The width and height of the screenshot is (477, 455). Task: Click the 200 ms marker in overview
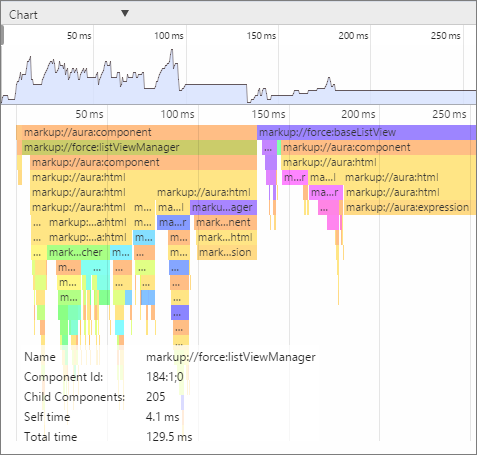click(353, 36)
